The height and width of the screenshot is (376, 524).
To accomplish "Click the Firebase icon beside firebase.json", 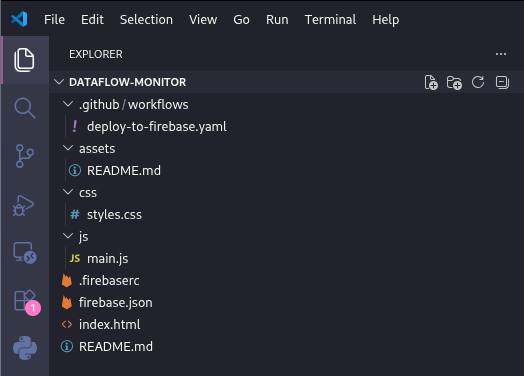I will [67, 302].
